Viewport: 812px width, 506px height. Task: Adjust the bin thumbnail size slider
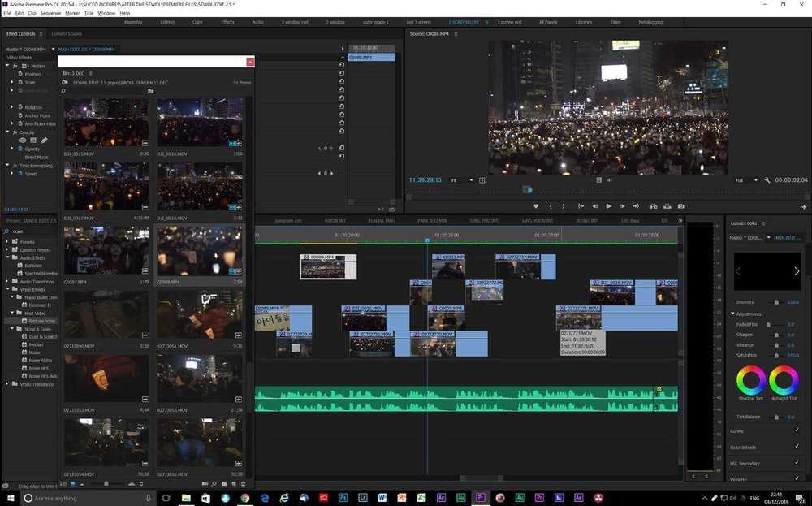(106, 484)
